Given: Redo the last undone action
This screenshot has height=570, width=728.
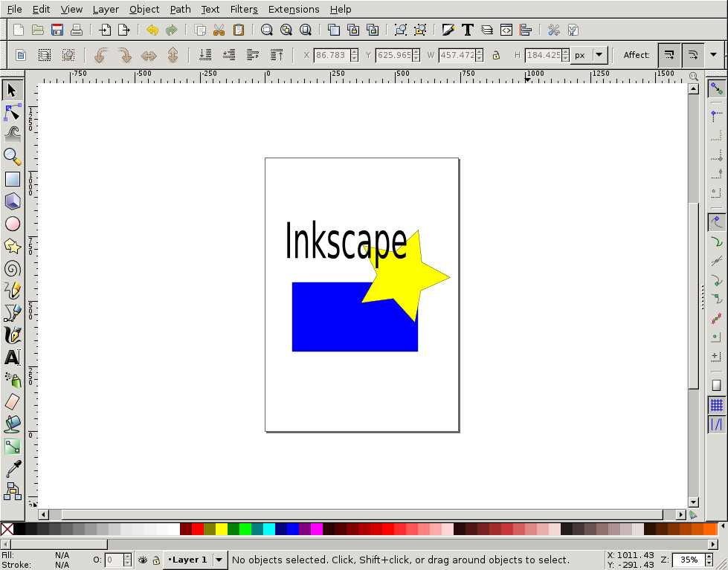Looking at the screenshot, I should pos(172,30).
